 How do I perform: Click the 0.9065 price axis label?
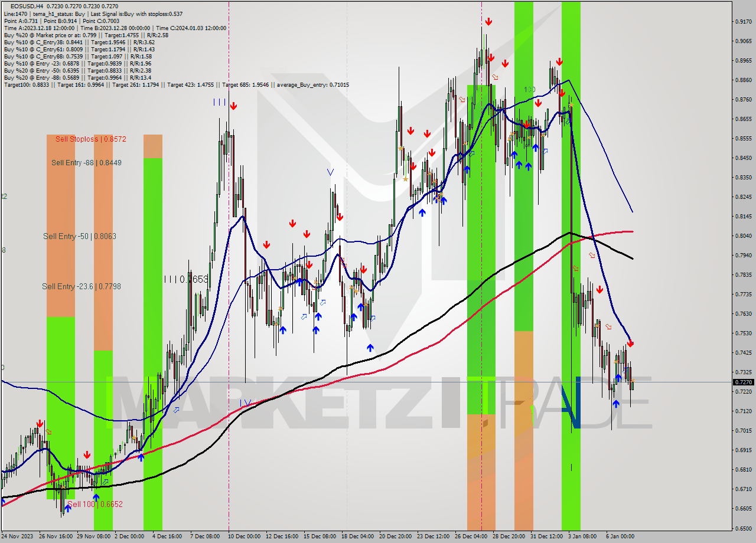(x=743, y=41)
